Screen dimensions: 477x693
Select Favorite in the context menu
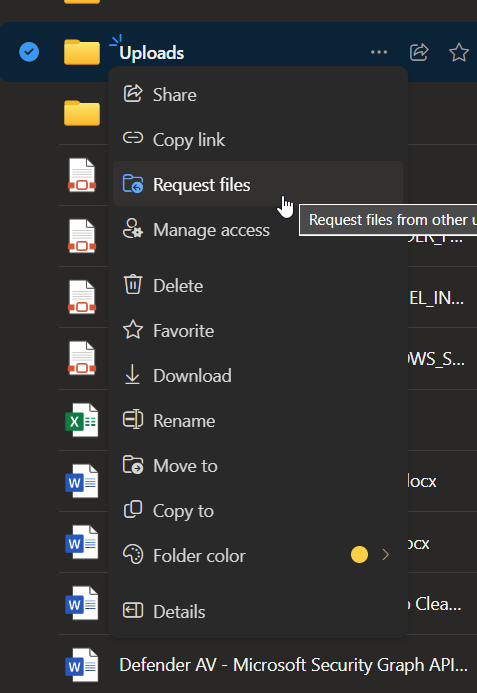[258, 331]
